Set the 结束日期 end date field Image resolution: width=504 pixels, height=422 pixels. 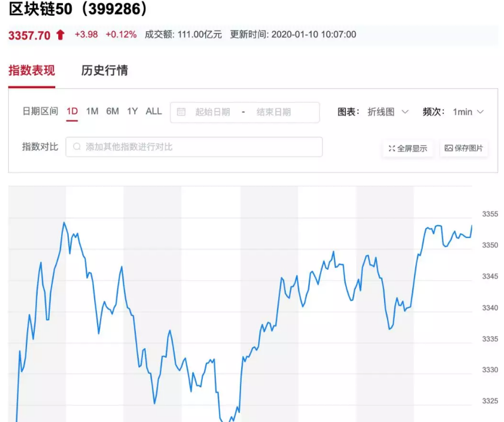point(273,112)
